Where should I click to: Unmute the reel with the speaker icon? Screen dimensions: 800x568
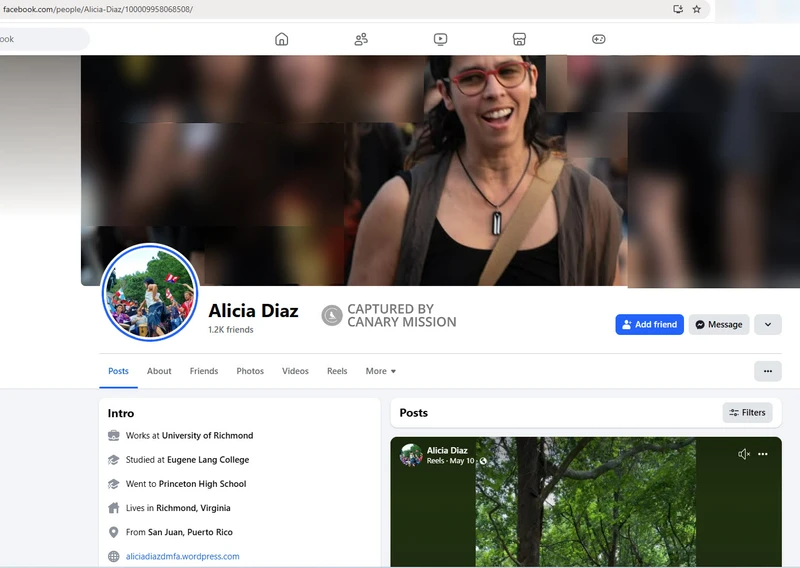click(744, 454)
